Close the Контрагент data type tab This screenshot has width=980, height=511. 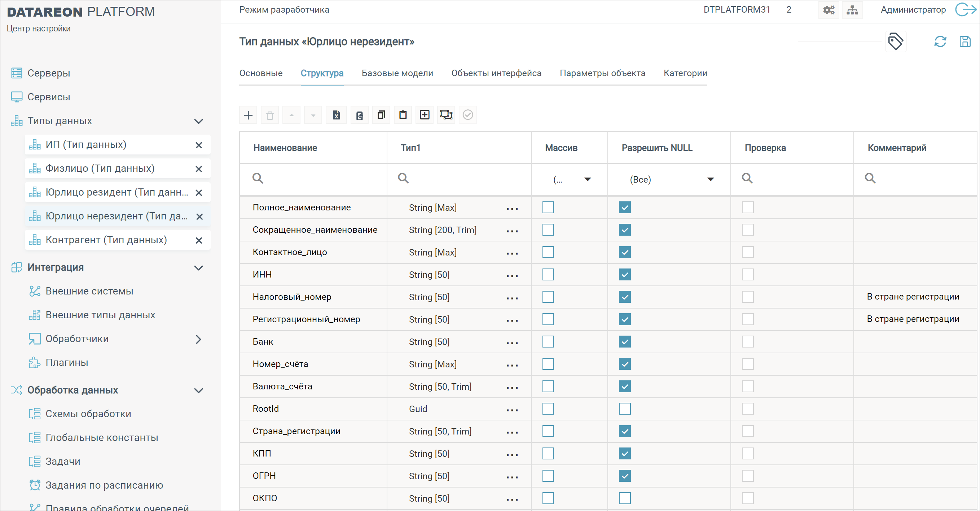click(x=199, y=240)
